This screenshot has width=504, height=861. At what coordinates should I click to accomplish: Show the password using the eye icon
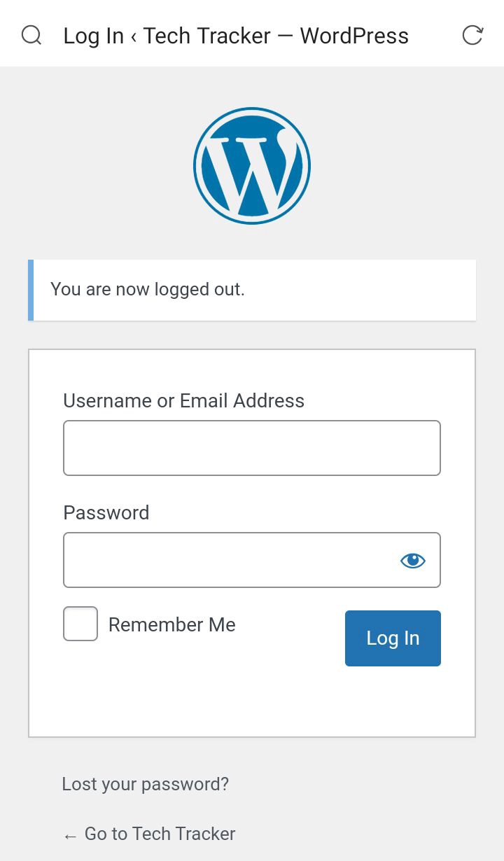[413, 560]
